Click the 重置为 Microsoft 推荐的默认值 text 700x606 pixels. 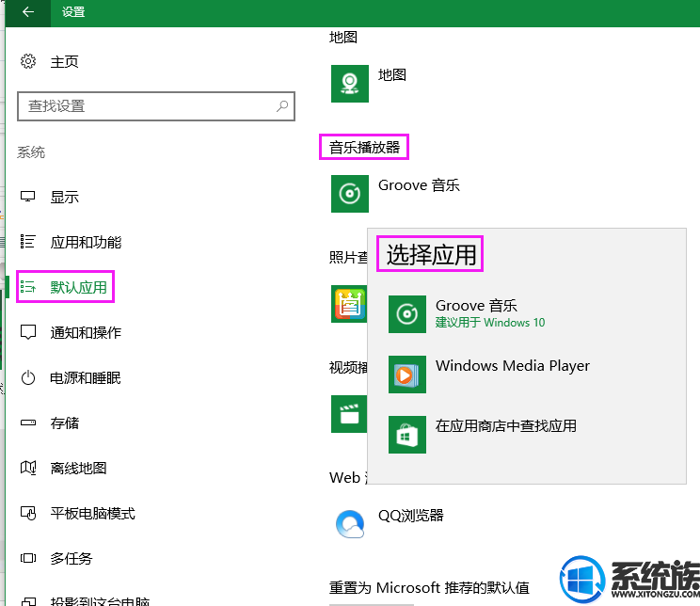pos(429,588)
